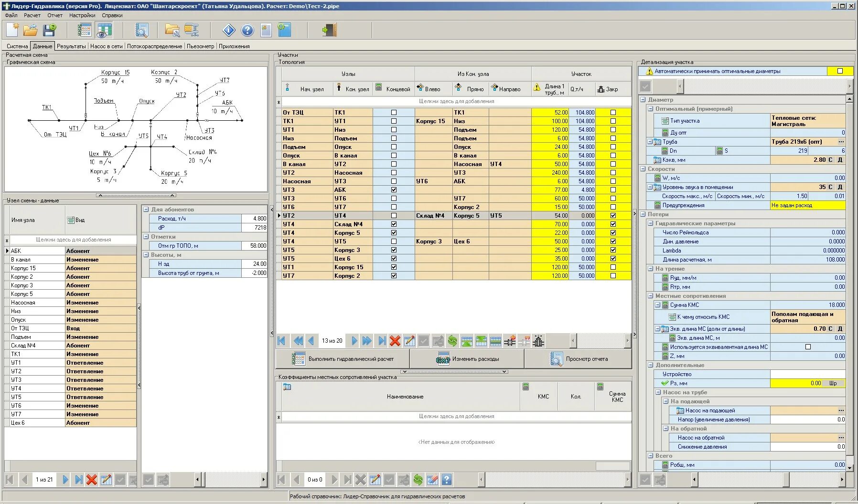Click the detail panel vertical scrollbar
The width and height of the screenshot is (858, 504).
tap(849, 283)
